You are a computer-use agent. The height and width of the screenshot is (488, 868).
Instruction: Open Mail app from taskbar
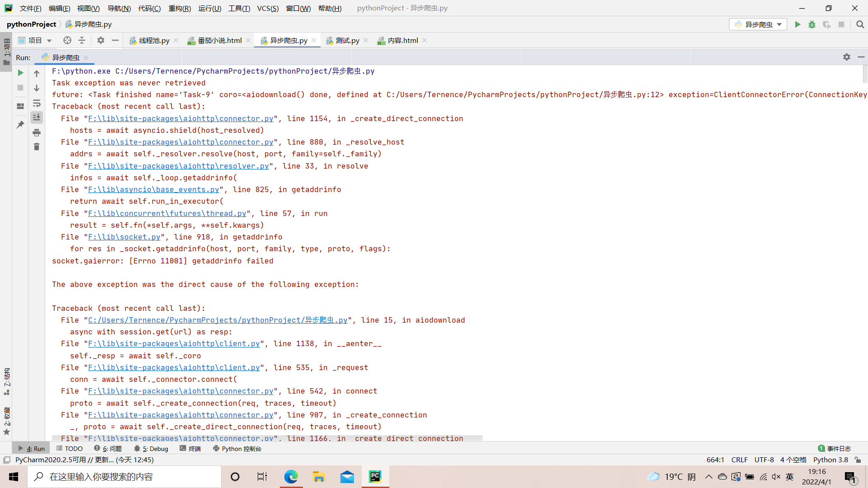[x=347, y=477]
